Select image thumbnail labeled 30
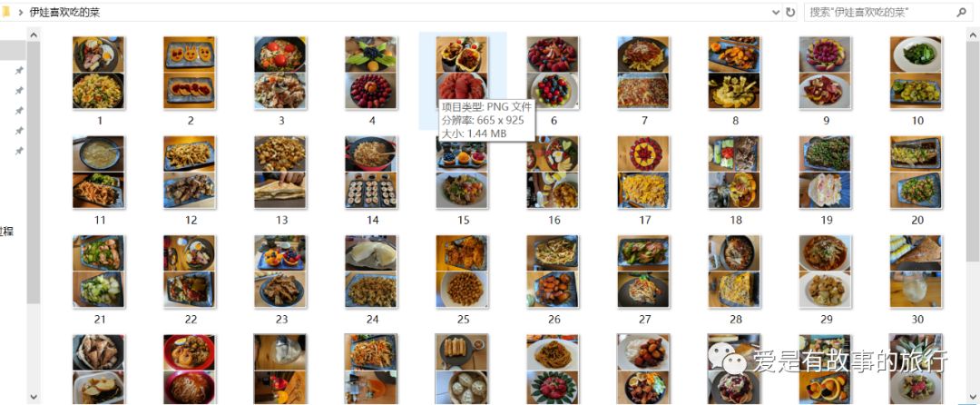The image size is (980, 405). pyautogui.click(x=916, y=272)
